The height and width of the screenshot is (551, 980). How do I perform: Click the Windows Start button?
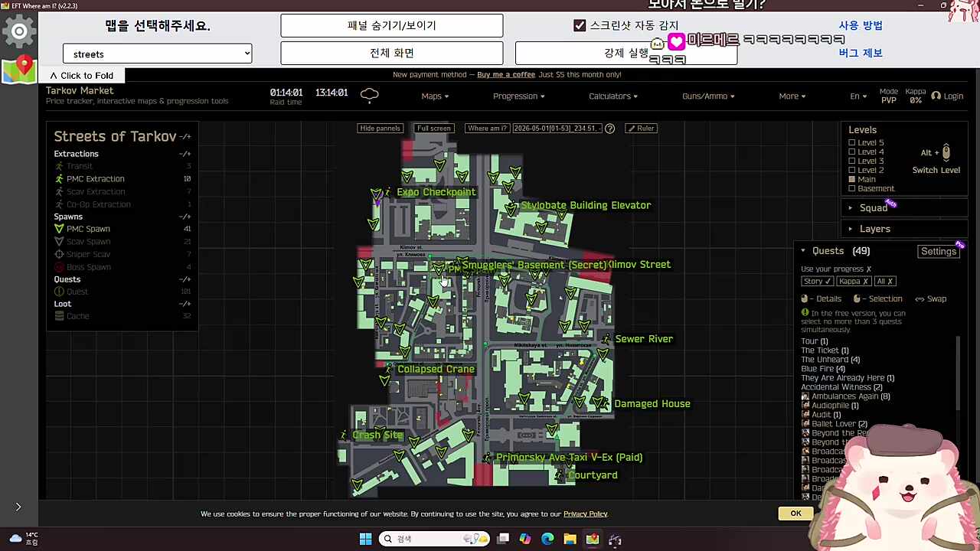pos(365,539)
